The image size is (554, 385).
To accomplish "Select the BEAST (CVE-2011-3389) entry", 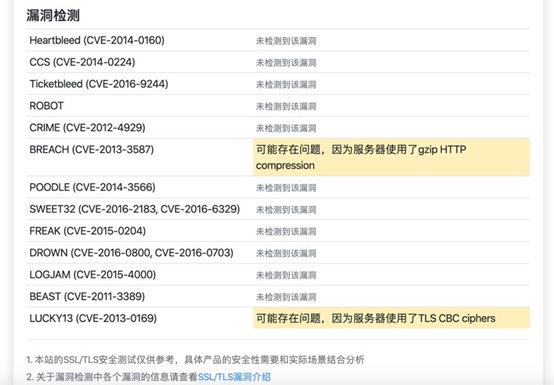I will [87, 296].
